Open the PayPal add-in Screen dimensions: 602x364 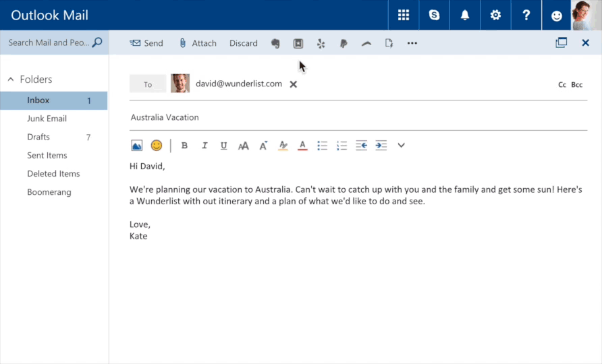click(344, 43)
